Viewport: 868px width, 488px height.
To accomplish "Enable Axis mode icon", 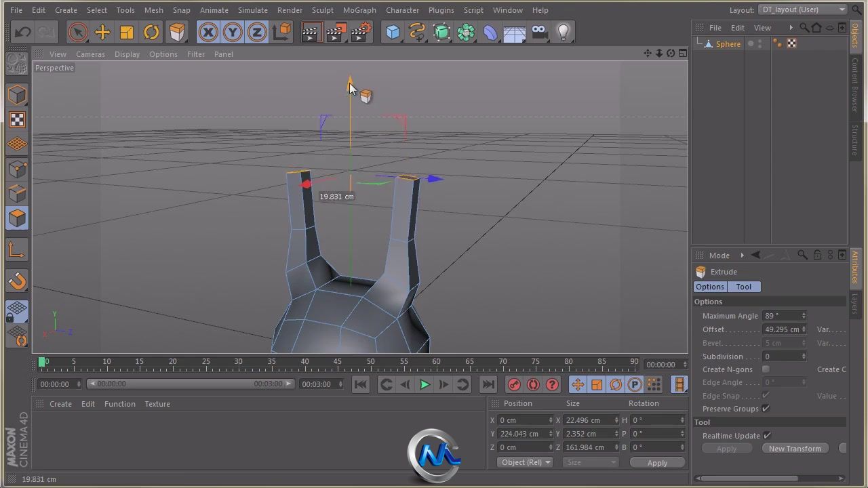I will [x=18, y=251].
